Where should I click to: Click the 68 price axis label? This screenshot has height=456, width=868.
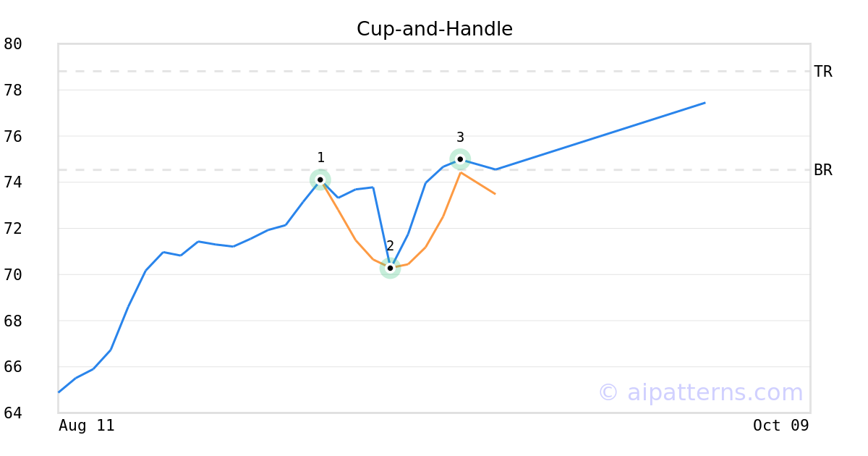tap(13, 321)
